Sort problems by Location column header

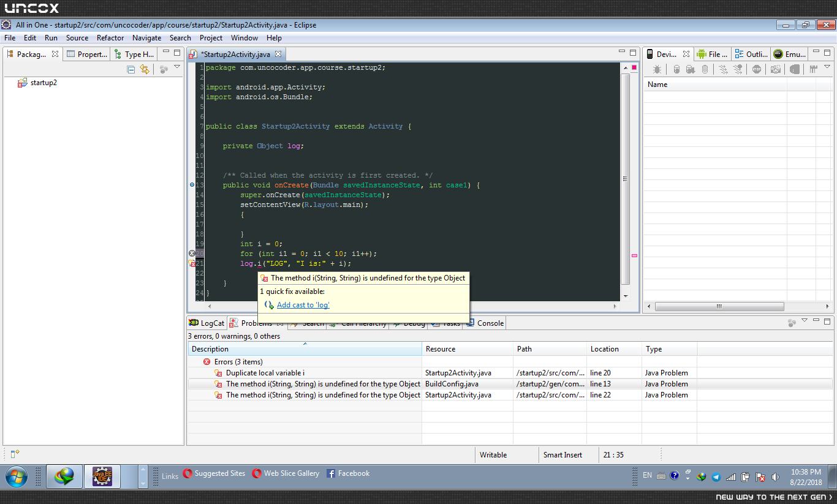pyautogui.click(x=615, y=349)
